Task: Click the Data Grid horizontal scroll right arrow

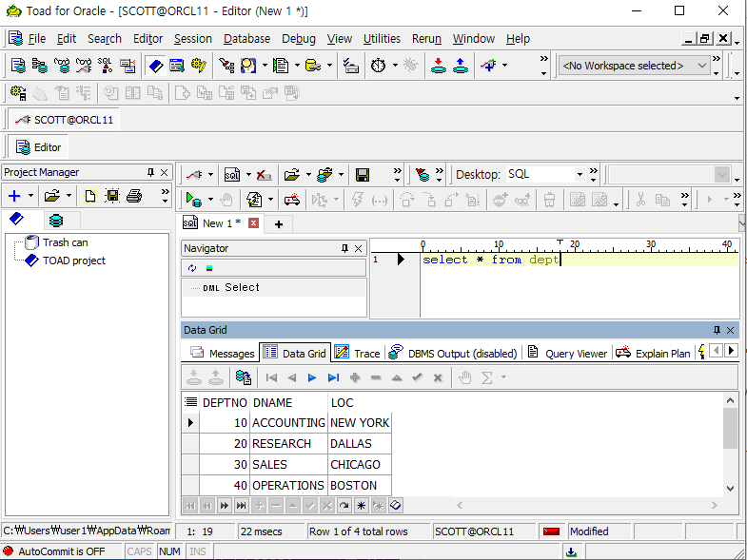Action: (714, 505)
